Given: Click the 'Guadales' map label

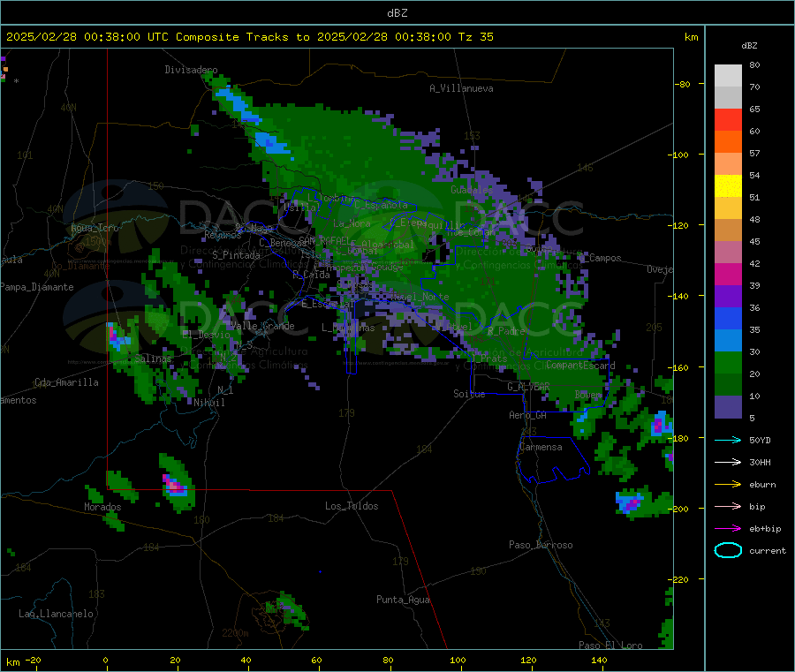Looking at the screenshot, I should tap(472, 190).
